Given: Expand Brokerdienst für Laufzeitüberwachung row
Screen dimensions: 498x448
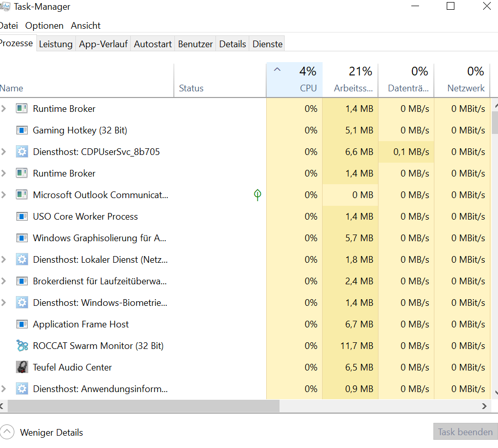Looking at the screenshot, I should (x=4, y=281).
